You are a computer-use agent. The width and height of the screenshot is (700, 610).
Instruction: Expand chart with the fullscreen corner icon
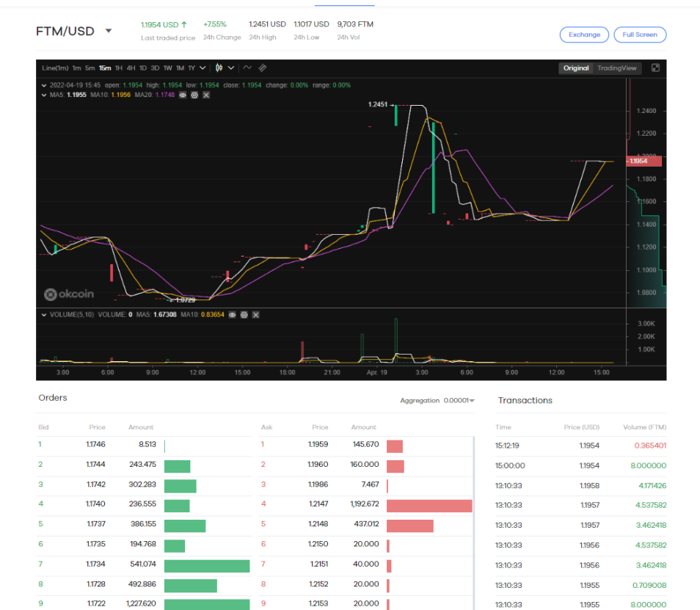655,68
